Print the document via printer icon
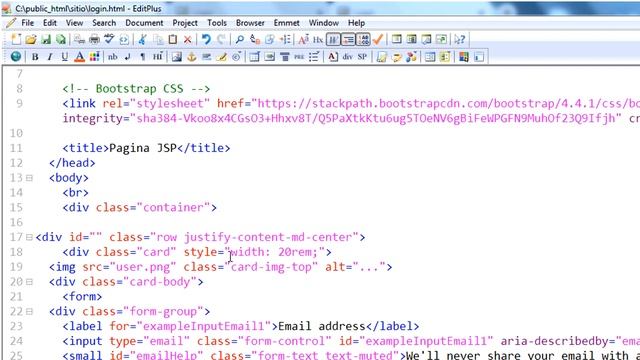The width and height of the screenshot is (640, 360). tap(94, 40)
